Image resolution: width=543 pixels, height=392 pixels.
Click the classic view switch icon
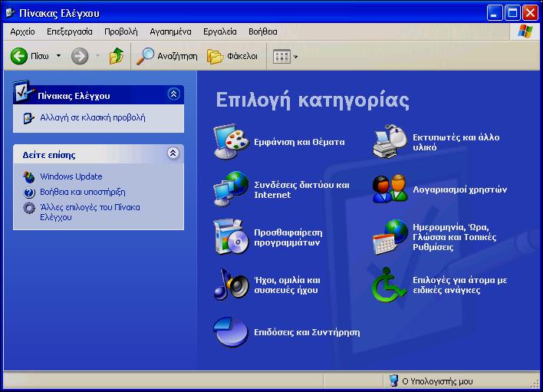pos(28,118)
